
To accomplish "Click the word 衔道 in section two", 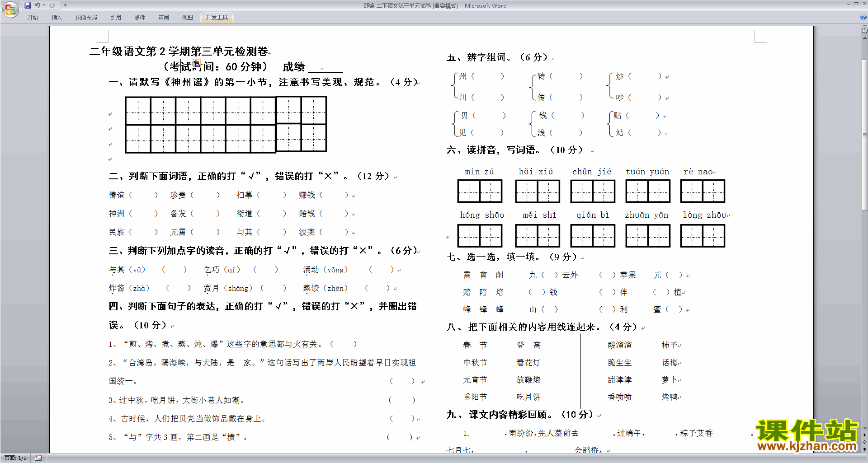I will (245, 214).
